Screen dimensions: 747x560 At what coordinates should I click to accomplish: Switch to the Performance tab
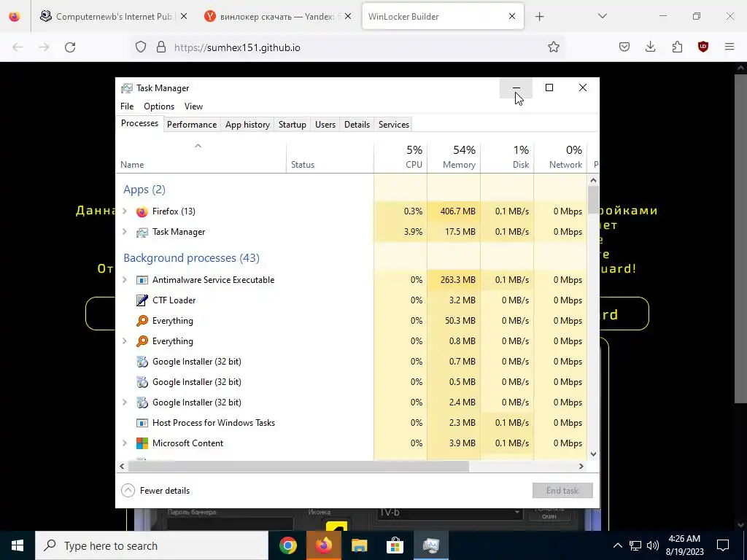[x=192, y=124]
